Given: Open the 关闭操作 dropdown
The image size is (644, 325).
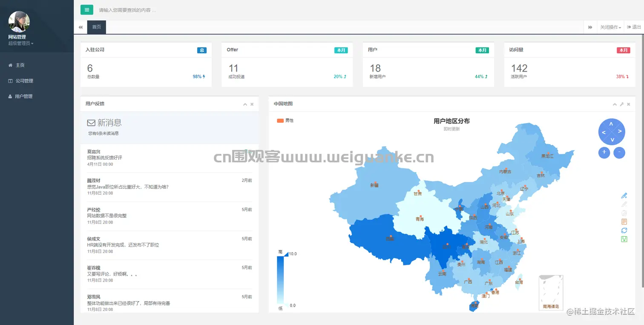Looking at the screenshot, I should (x=610, y=27).
